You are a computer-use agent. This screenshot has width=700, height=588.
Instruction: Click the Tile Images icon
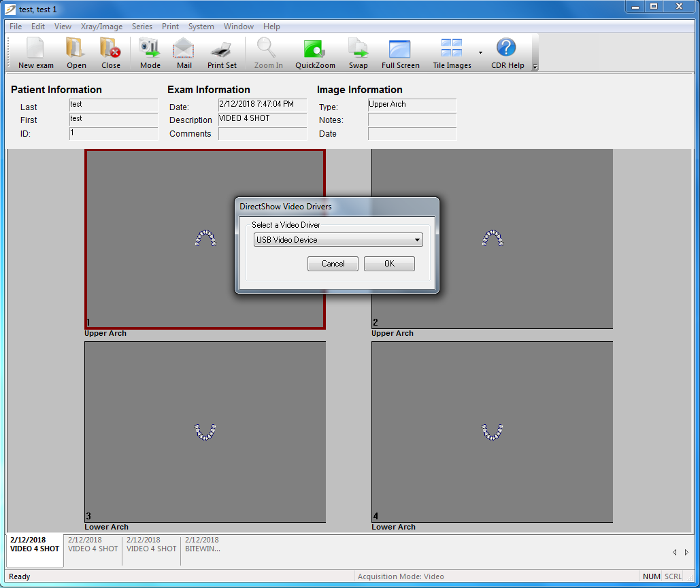(x=452, y=53)
